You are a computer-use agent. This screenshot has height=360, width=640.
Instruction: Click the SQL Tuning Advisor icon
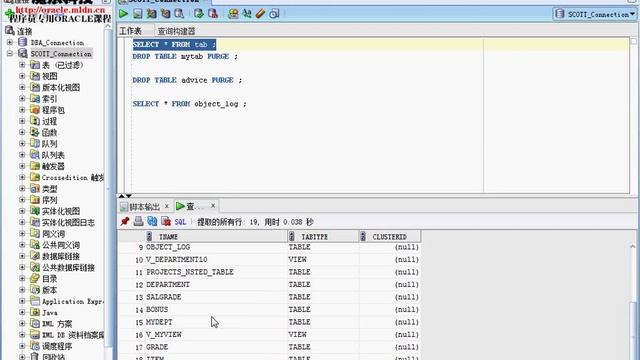pyautogui.click(x=179, y=13)
